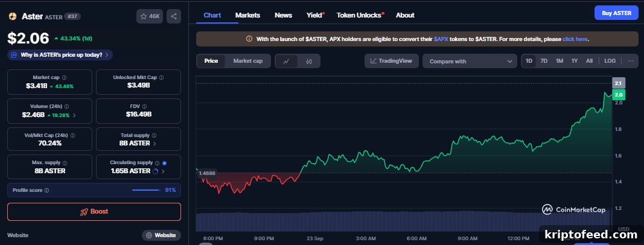Switch to candlestick chart icon
The image size is (644, 245).
coord(309,61)
